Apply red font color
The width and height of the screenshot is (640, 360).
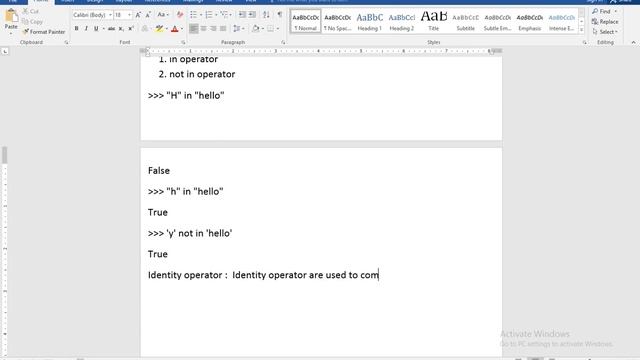click(x=175, y=29)
